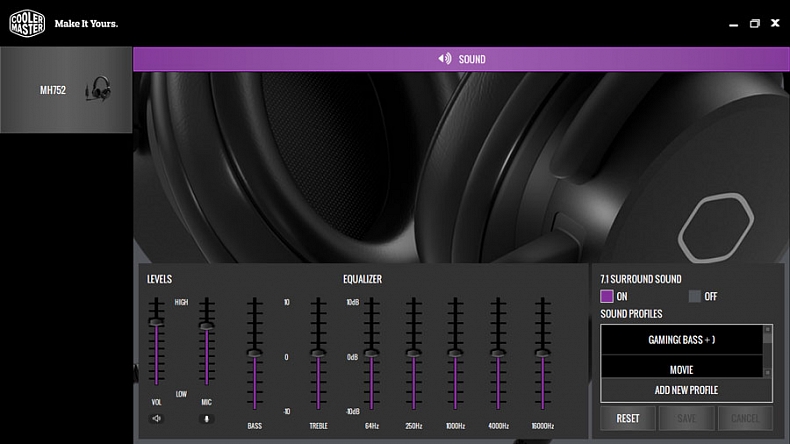Click the 64Hz equalizer slider handle
Image resolution: width=790 pixels, height=444 pixels.
click(x=371, y=353)
